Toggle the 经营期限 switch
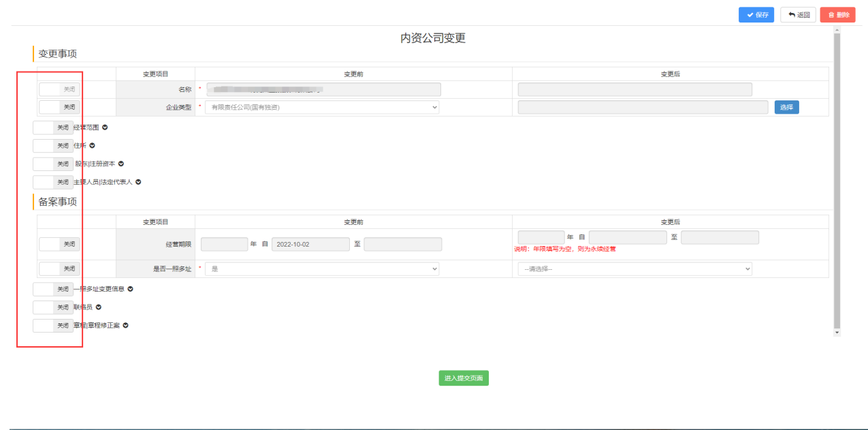Screen dimensions: 868x430 click(60, 244)
